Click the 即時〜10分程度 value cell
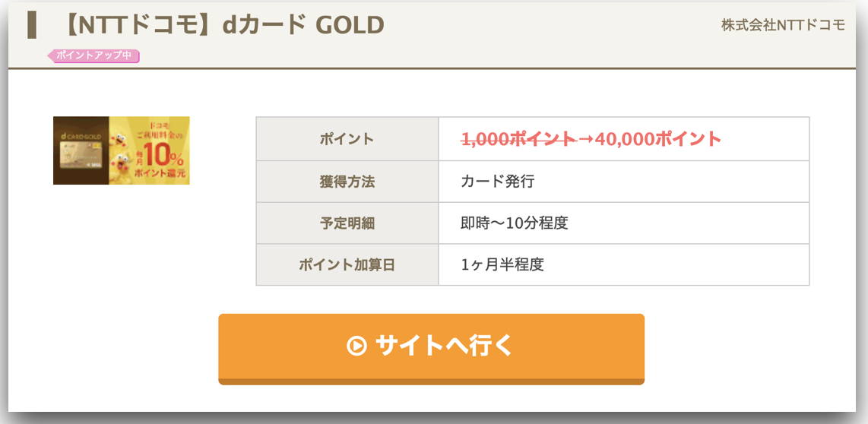The width and height of the screenshot is (868, 424). (624, 223)
